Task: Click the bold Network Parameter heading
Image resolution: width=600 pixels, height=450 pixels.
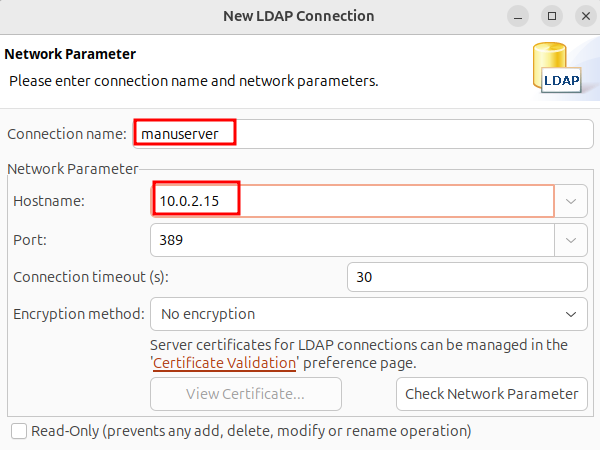Action: [70, 54]
